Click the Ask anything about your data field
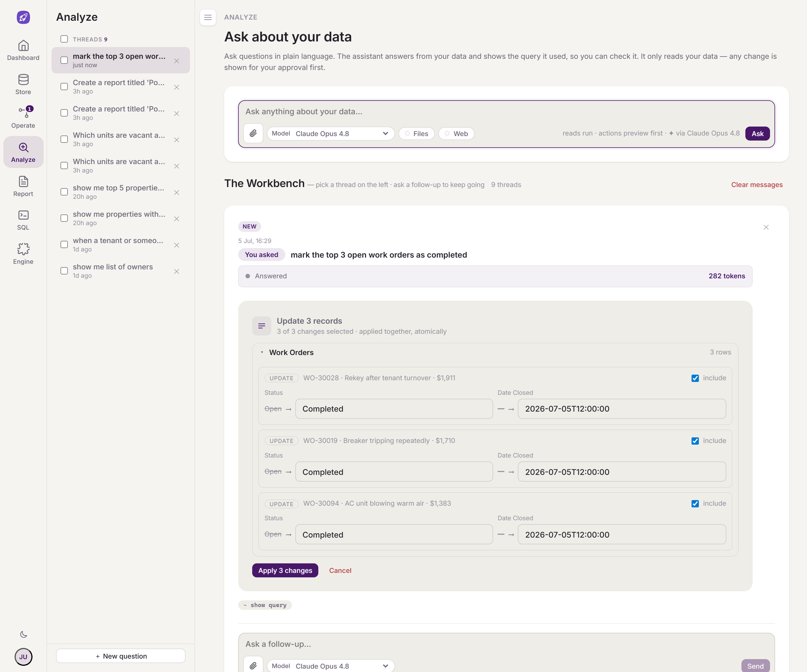The image size is (807, 672). [x=506, y=111]
